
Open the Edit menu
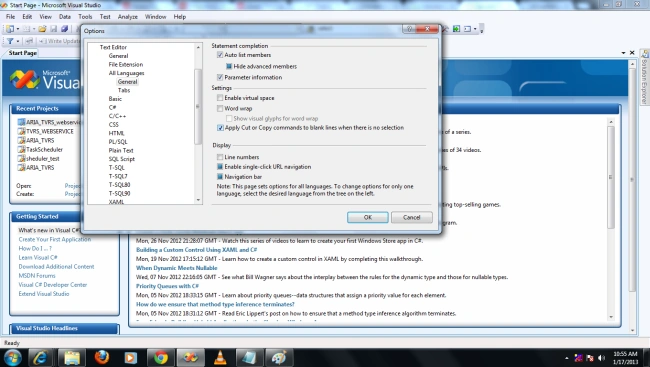(27, 17)
